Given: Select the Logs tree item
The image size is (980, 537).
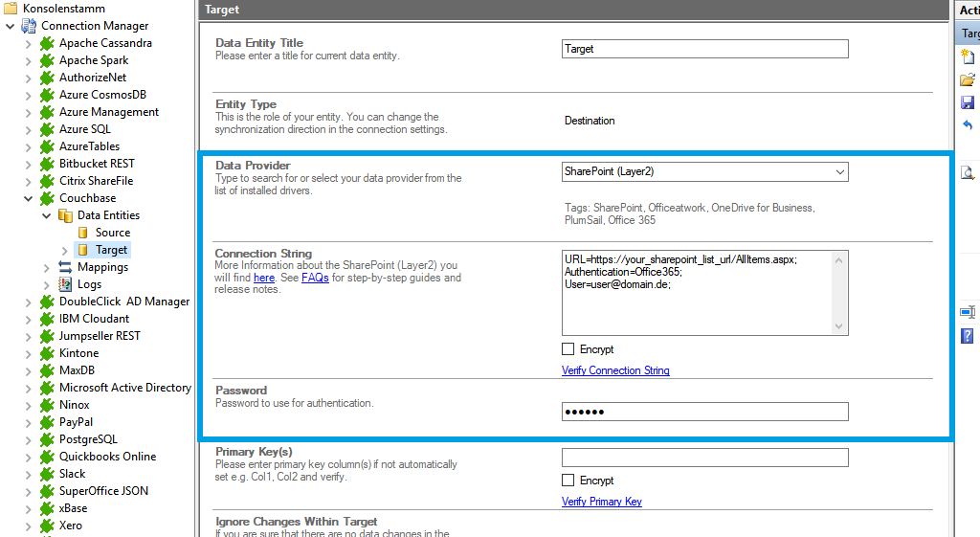Looking at the screenshot, I should pos(89,284).
